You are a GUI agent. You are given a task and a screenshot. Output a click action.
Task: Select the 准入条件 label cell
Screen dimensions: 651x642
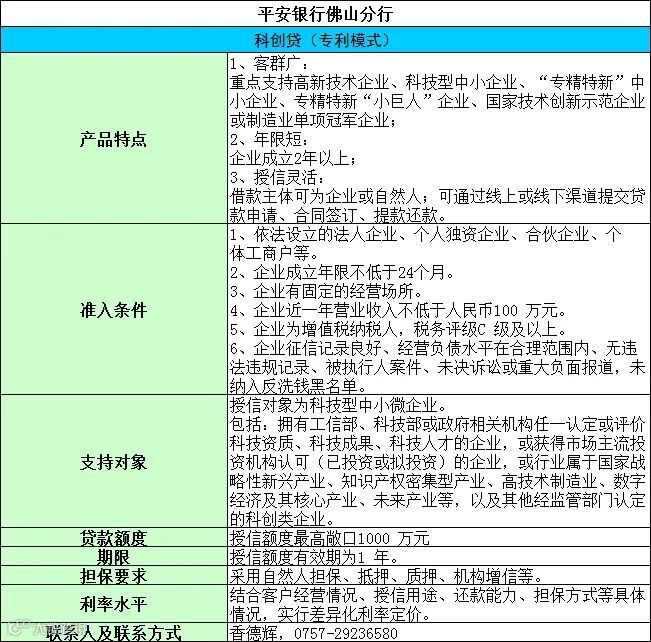coord(114,309)
